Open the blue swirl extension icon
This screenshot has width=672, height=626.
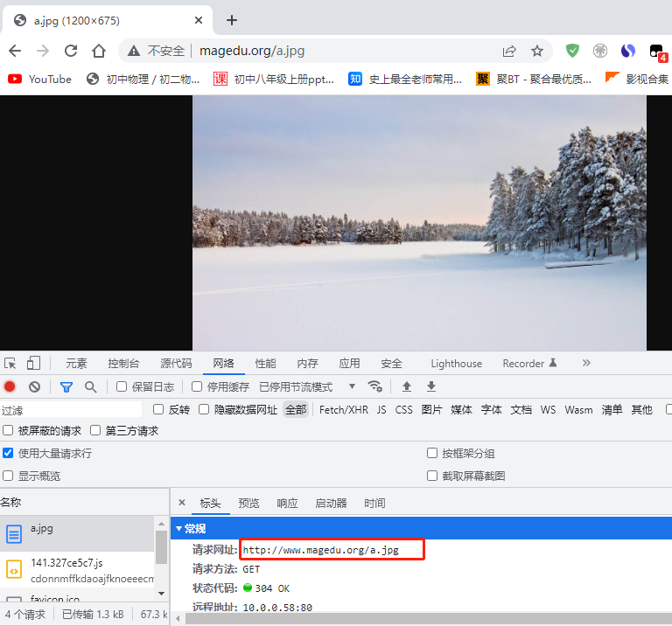click(x=628, y=51)
